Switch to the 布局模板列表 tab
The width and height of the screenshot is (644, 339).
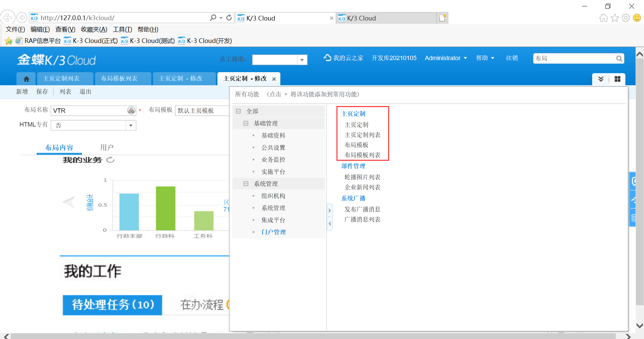point(123,79)
